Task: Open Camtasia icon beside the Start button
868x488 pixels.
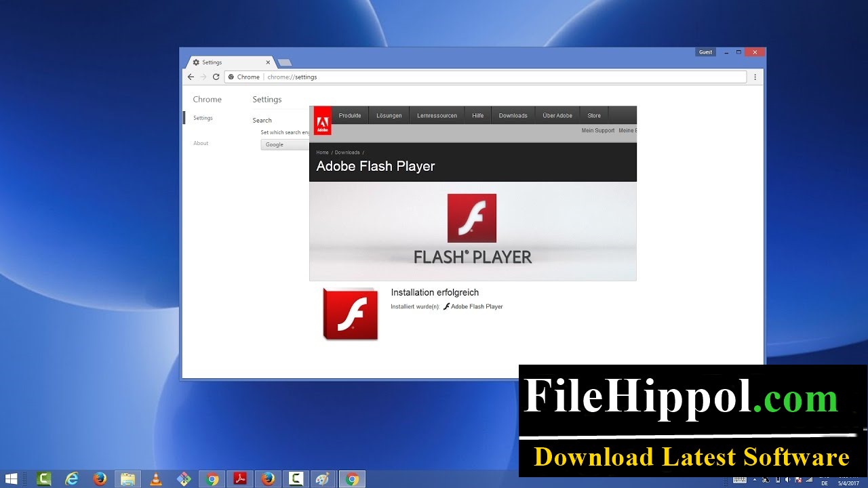Action: 44,479
